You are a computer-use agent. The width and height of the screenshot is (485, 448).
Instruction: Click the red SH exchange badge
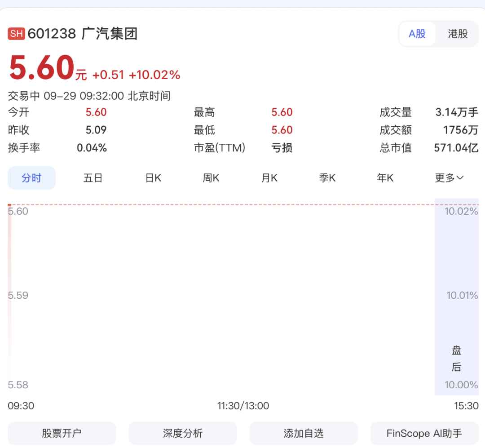17,33
